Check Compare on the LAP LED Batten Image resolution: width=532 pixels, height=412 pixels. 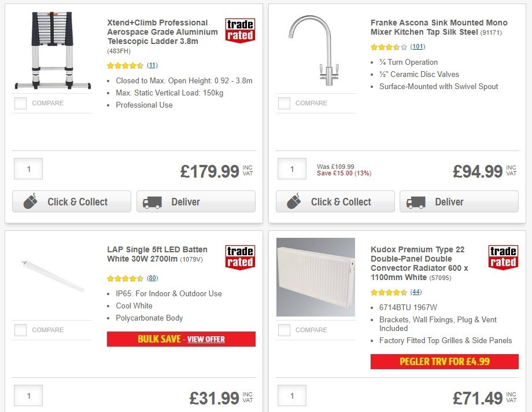point(20,330)
